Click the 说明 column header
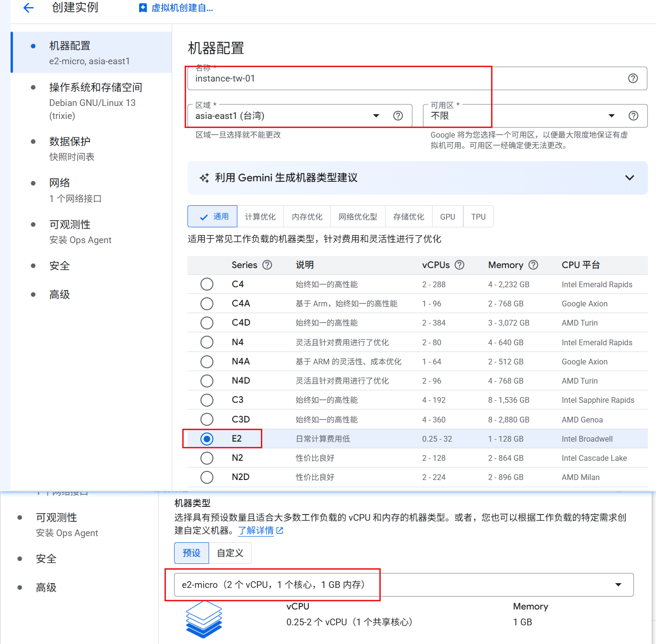 (305, 265)
